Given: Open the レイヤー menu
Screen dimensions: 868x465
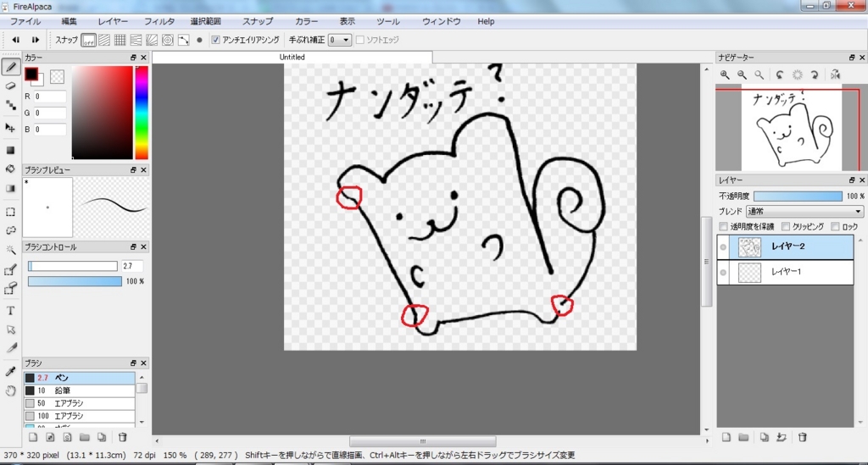Looking at the screenshot, I should [113, 21].
